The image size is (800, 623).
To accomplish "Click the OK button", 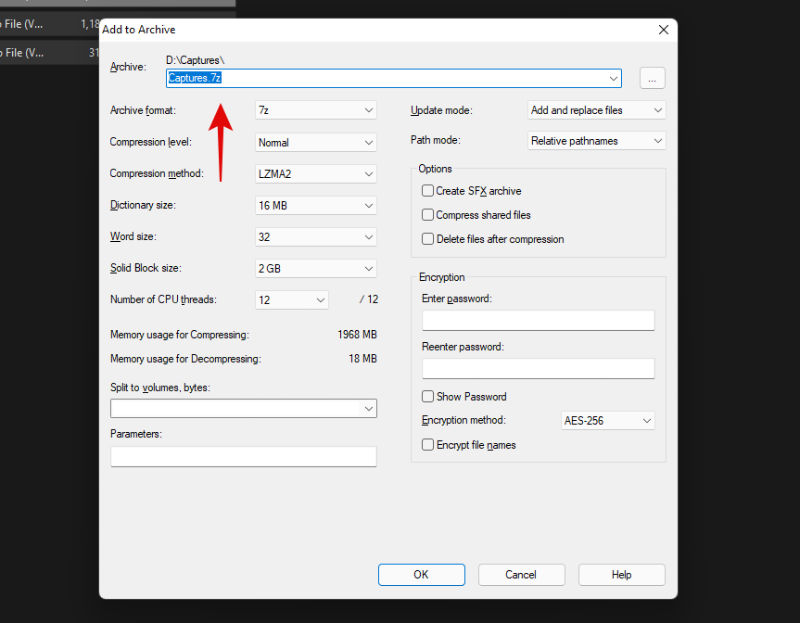I will coord(421,575).
